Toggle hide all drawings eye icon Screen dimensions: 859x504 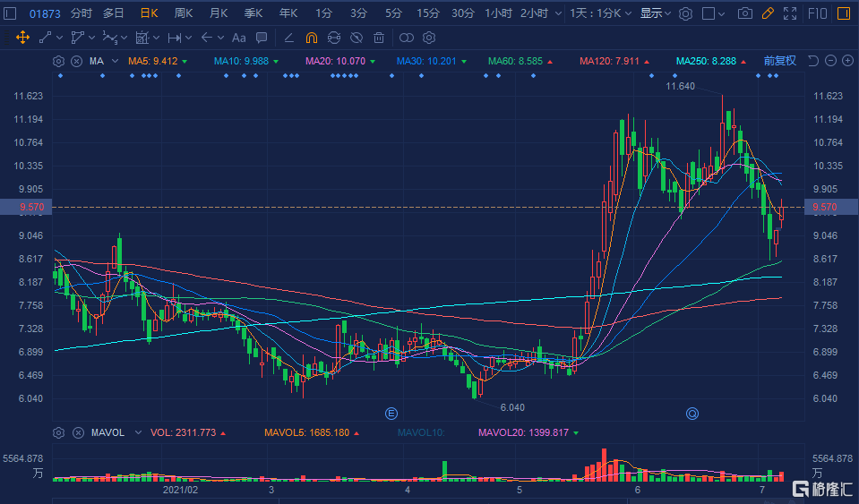[356, 38]
